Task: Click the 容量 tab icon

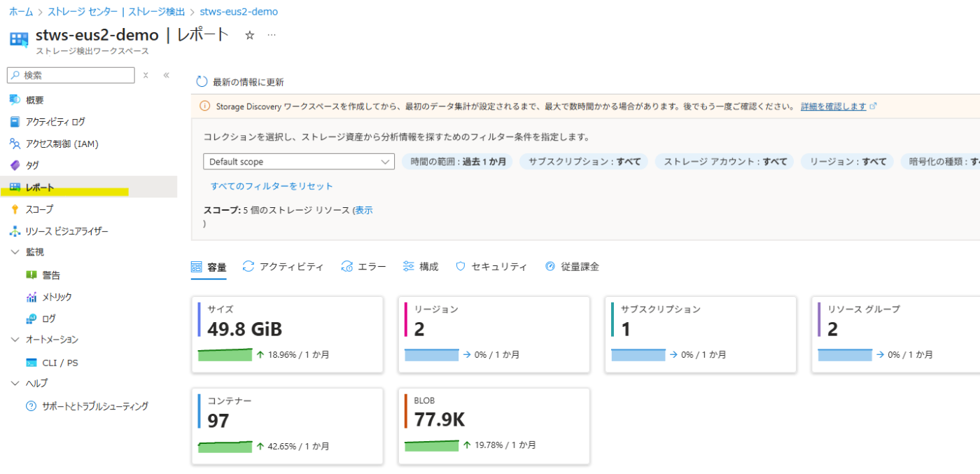Action: point(197,267)
